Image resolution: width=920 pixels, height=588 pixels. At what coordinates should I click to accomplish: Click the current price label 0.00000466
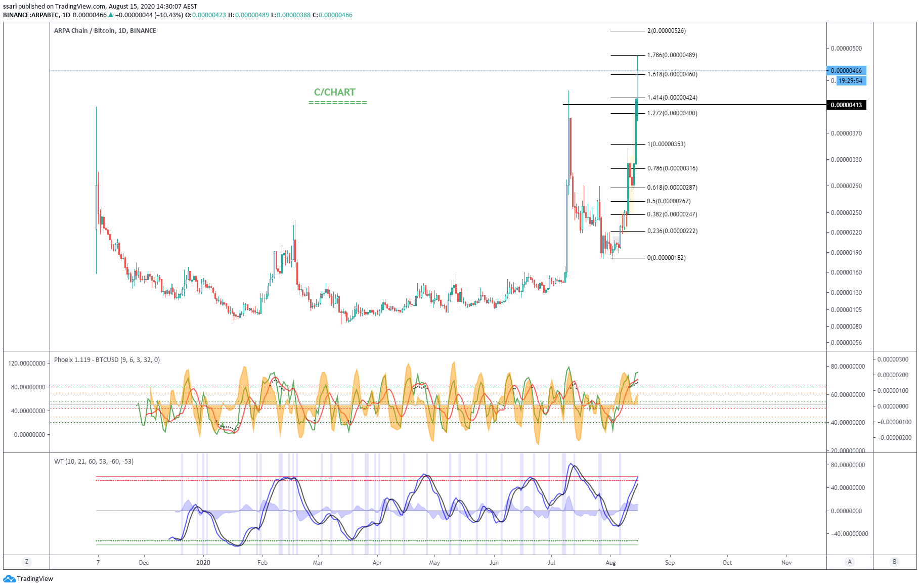pos(846,70)
